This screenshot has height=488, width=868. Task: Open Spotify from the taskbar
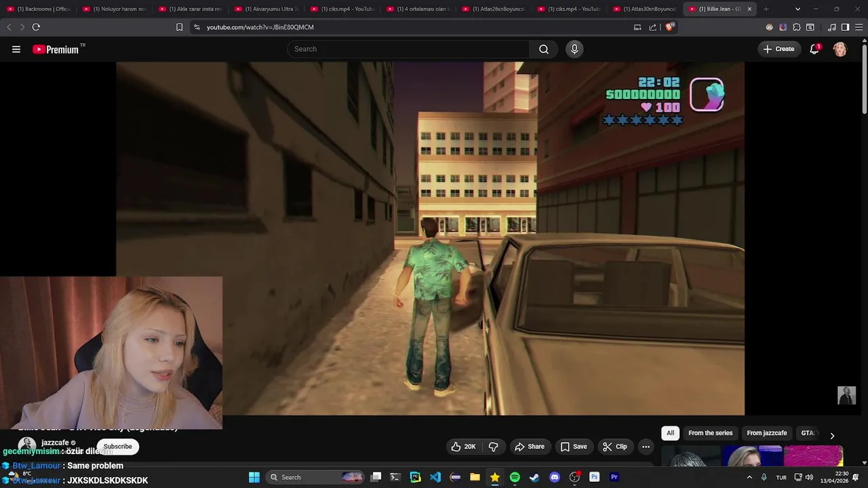515,477
